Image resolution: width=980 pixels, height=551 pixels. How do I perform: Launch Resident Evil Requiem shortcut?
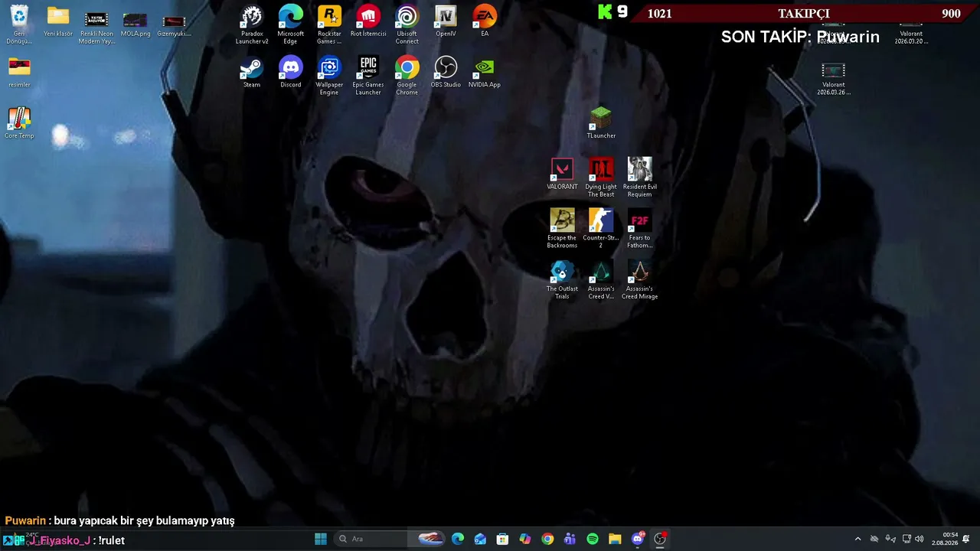tap(639, 178)
